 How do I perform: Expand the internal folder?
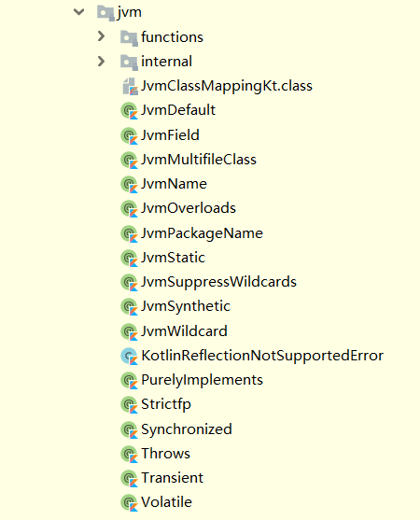[101, 61]
